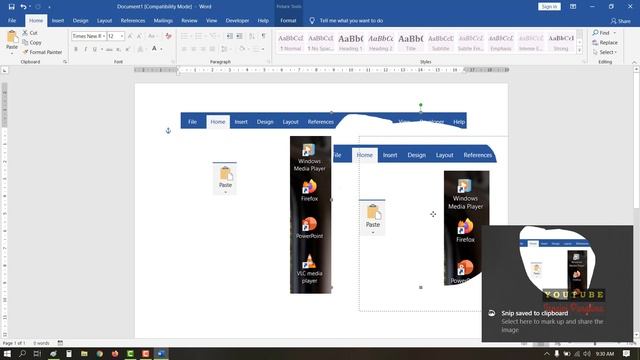Open the Clipboard pane dialog launcher
The height and width of the screenshot is (360, 640).
point(65,62)
